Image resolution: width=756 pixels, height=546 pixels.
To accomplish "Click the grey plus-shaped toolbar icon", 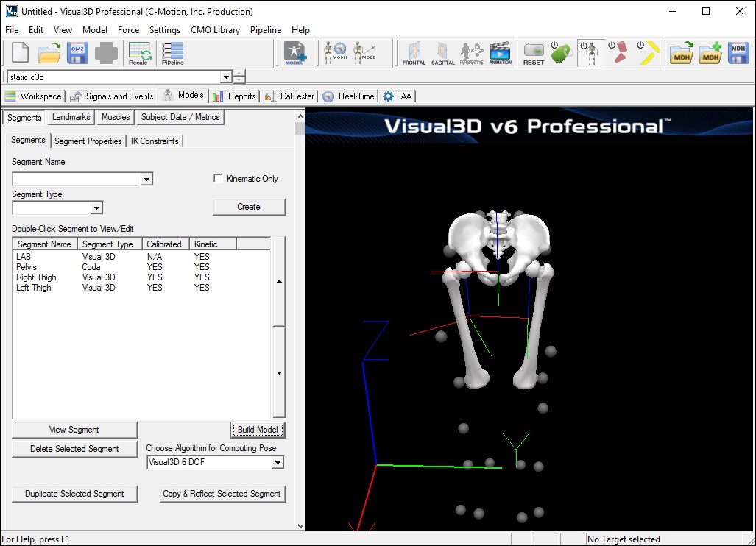I will pyautogui.click(x=106, y=53).
